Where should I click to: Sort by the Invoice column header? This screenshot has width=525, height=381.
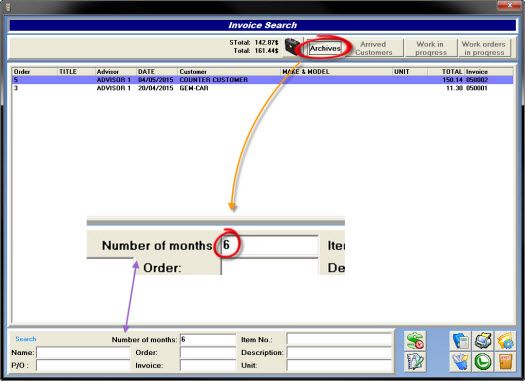coord(489,72)
